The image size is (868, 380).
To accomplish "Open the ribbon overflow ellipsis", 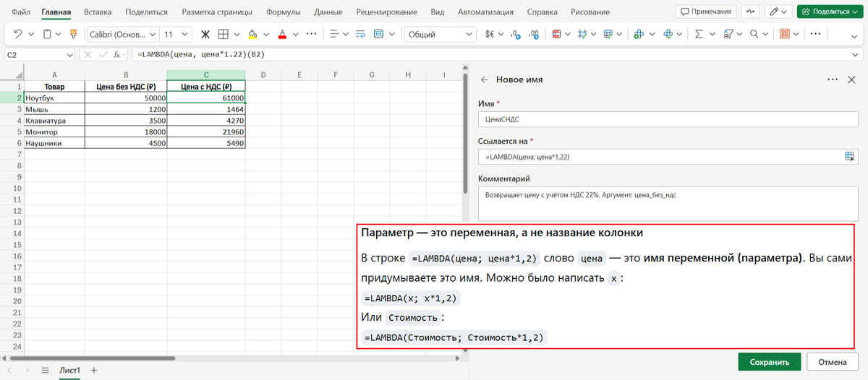I will tap(815, 34).
